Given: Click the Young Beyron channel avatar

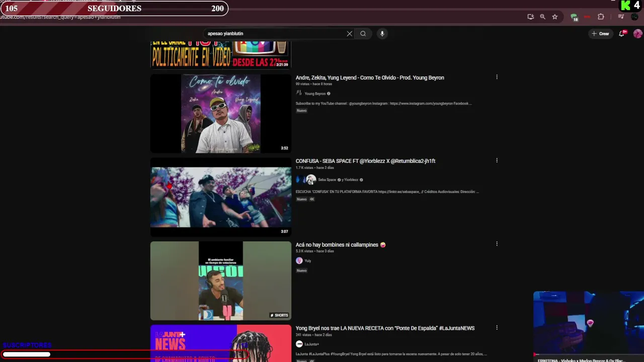Looking at the screenshot, I should coord(299,93).
